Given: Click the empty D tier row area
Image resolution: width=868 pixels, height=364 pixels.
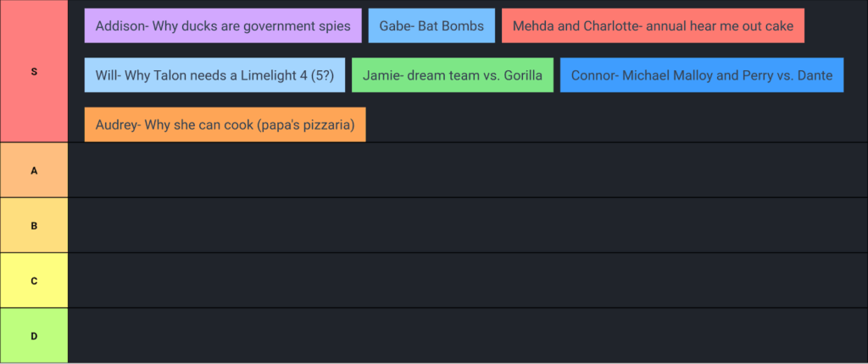Looking at the screenshot, I should (466, 335).
